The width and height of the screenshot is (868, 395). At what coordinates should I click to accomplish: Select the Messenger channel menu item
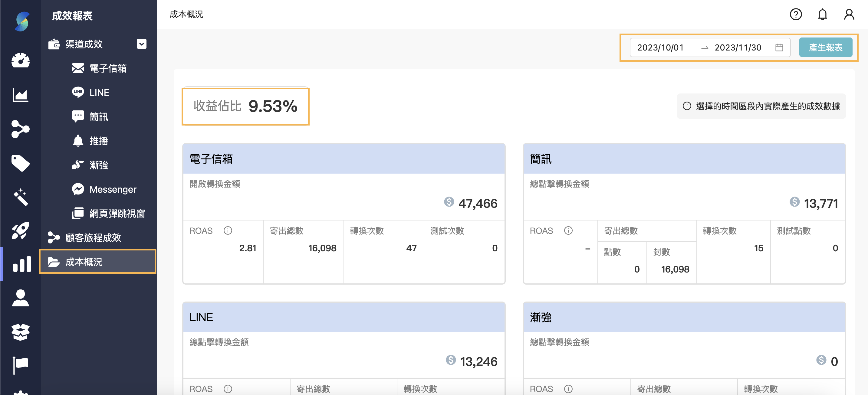(113, 189)
